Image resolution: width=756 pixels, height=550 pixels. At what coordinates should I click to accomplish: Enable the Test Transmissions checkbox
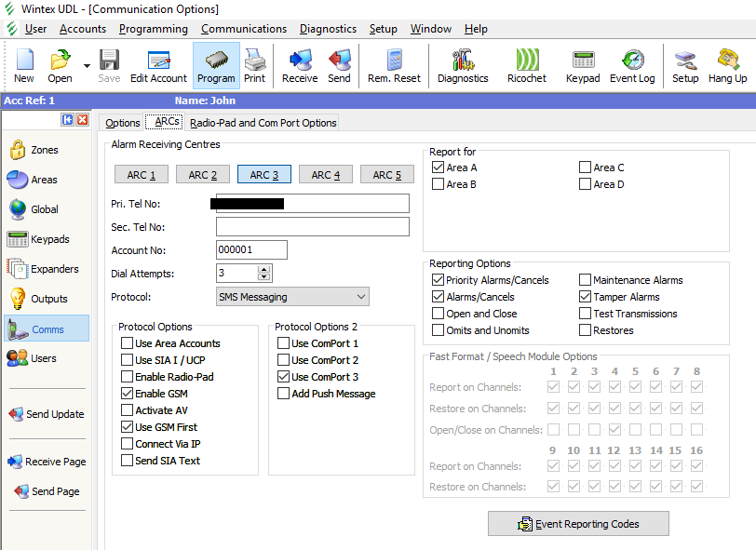tap(585, 314)
